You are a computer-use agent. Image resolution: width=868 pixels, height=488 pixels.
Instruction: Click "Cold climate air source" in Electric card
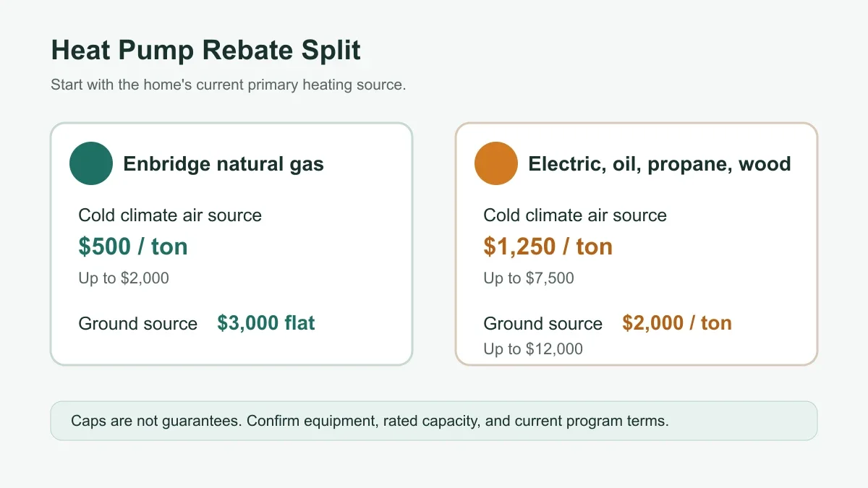tap(575, 215)
